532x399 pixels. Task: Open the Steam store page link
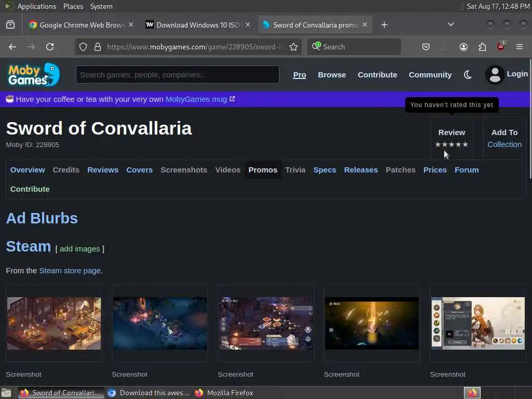(x=70, y=271)
